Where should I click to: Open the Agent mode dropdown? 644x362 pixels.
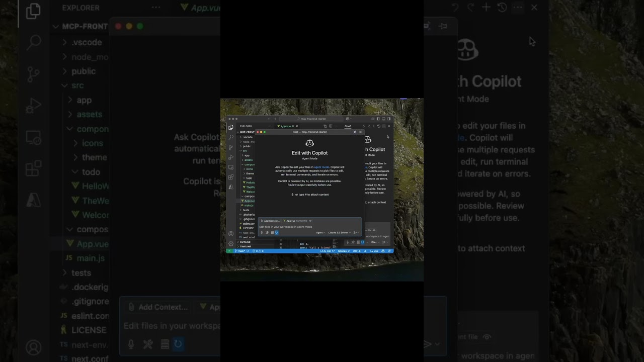click(320, 233)
